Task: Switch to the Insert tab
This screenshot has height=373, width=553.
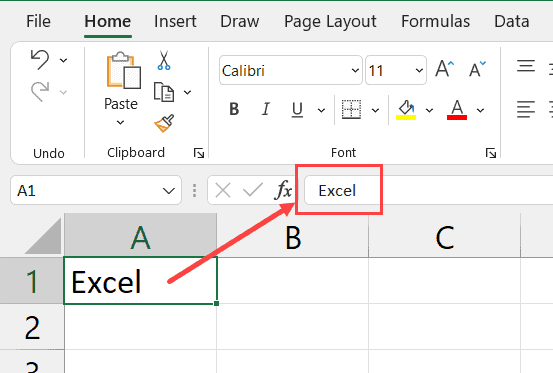Action: (x=175, y=22)
